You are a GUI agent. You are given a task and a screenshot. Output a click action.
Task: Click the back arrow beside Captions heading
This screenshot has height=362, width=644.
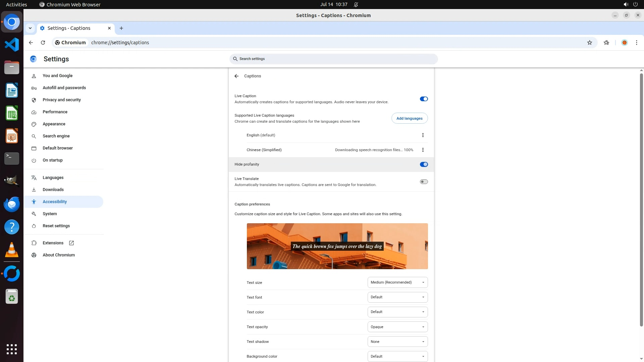[x=236, y=76]
